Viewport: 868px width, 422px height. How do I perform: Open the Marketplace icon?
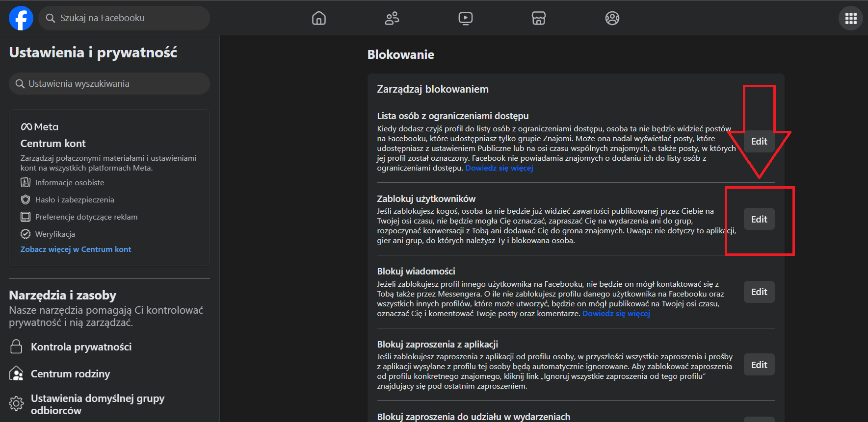coord(539,18)
